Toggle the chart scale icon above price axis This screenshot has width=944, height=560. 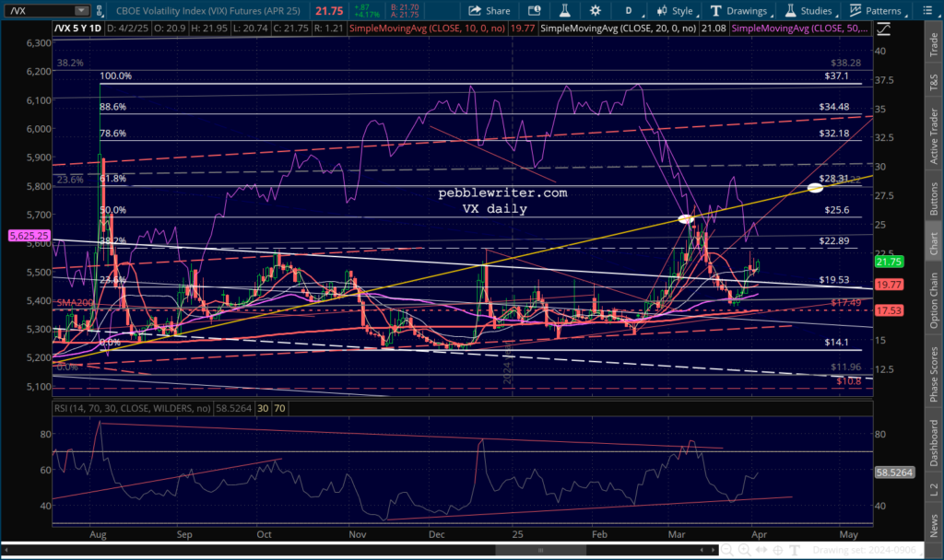(883, 29)
